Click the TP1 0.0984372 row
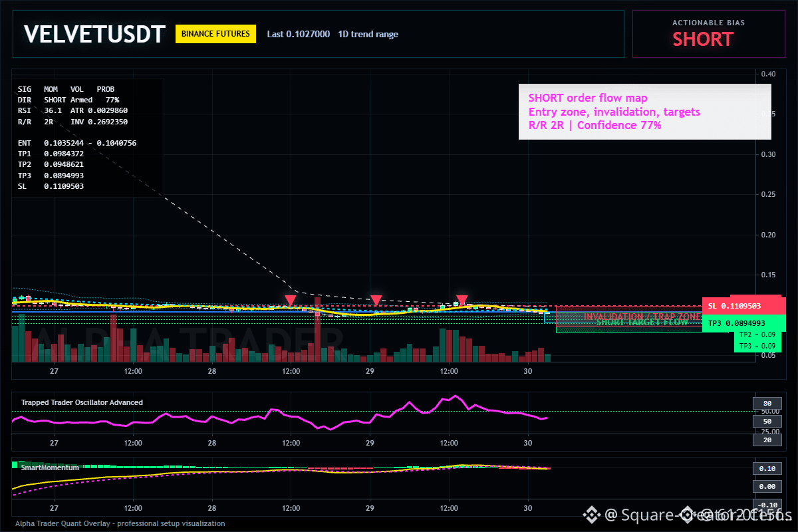 [x=51, y=154]
